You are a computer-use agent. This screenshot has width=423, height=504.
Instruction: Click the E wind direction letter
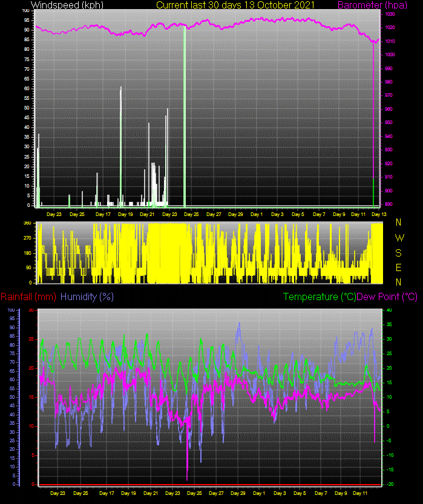click(x=399, y=267)
